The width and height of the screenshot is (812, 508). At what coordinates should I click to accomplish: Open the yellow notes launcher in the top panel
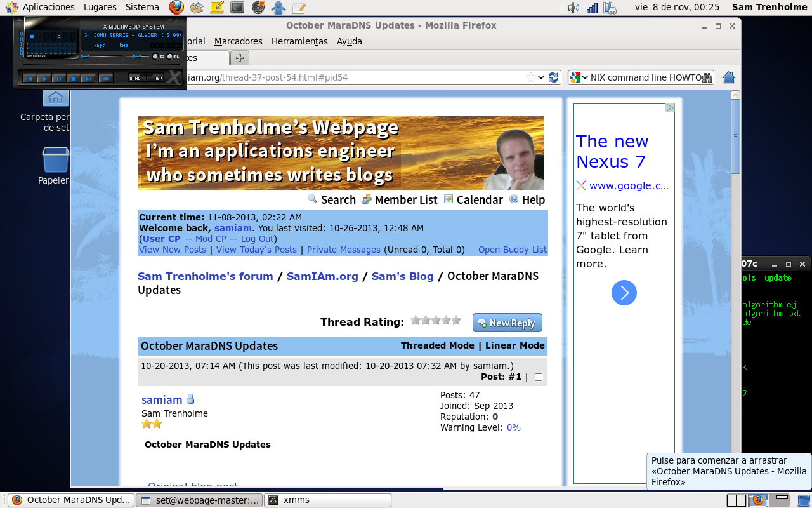pos(217,7)
